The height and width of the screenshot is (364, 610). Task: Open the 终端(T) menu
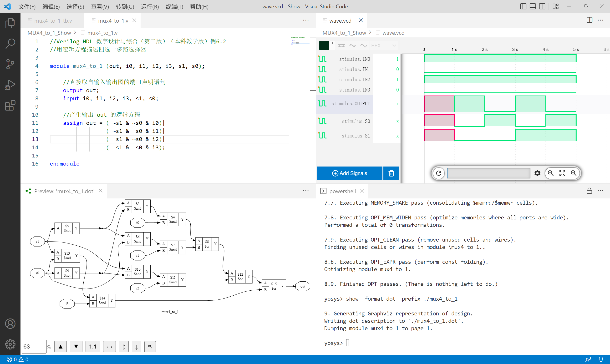pos(174,7)
